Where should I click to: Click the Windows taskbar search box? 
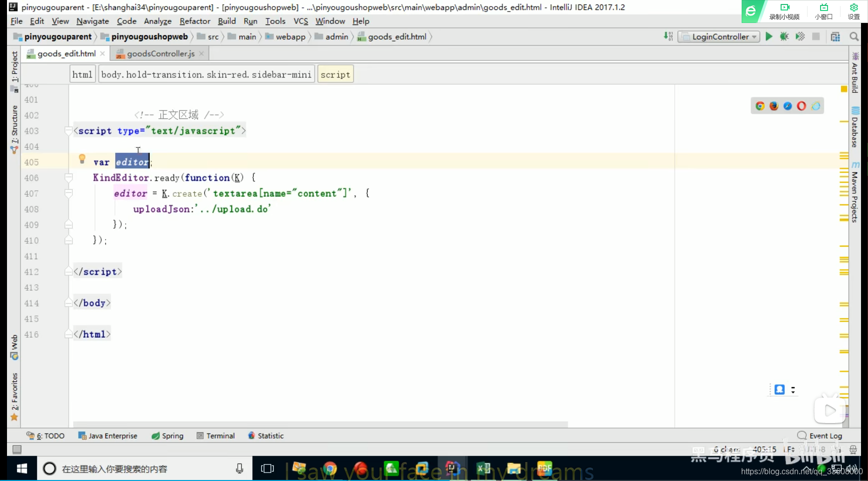coord(144,469)
